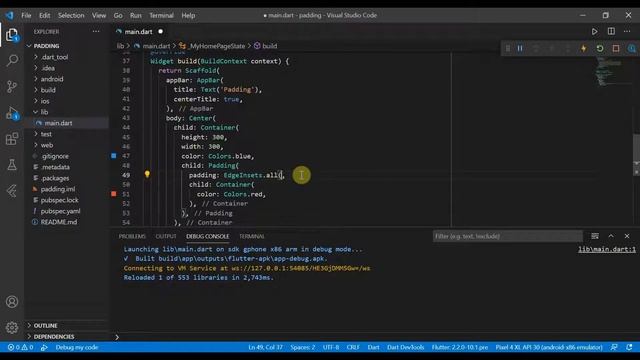Screen dimensions: 640x360
Task: Click the Pixel 4 XL device selector
Action: [x=549, y=347]
